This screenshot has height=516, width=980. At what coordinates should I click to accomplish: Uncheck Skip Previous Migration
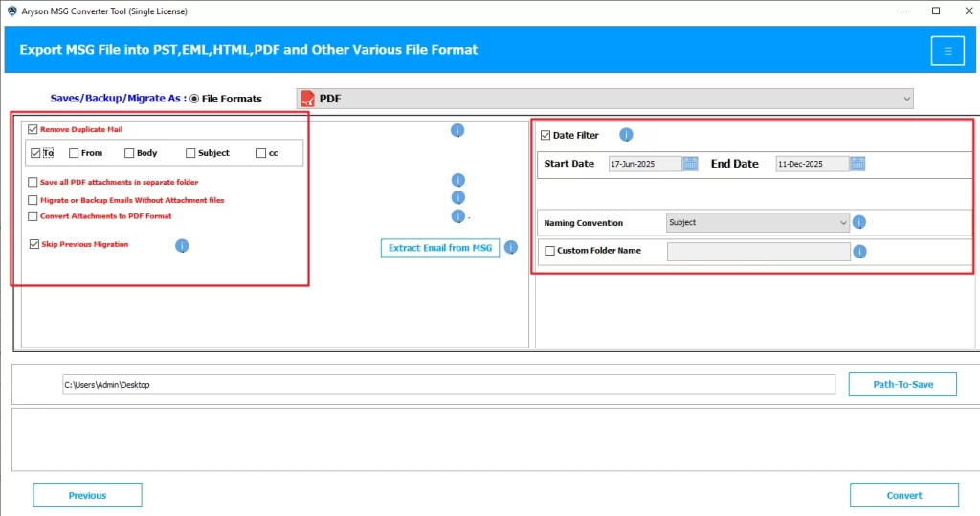[x=34, y=244]
